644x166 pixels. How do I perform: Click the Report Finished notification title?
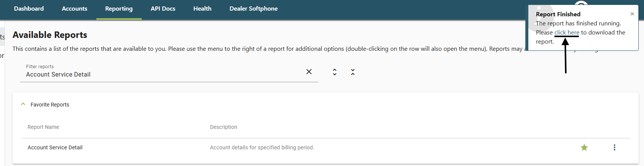558,14
